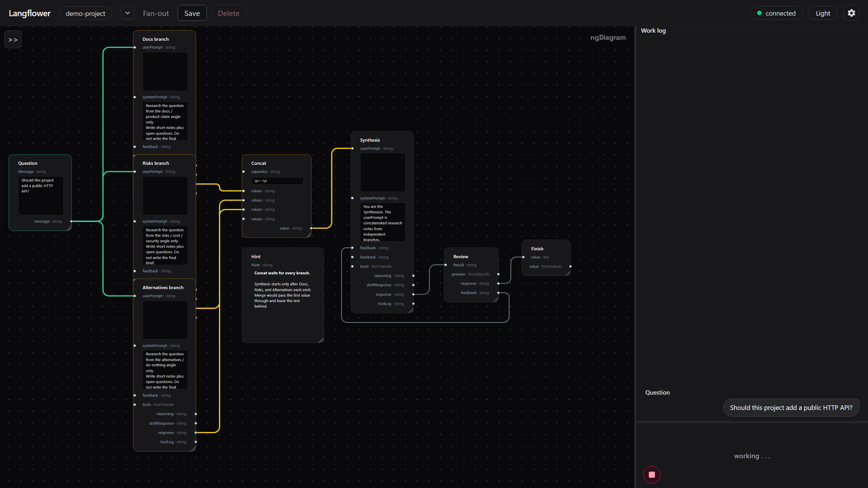
Task: Click the Synthesis draftResponse output port
Action: click(413, 285)
